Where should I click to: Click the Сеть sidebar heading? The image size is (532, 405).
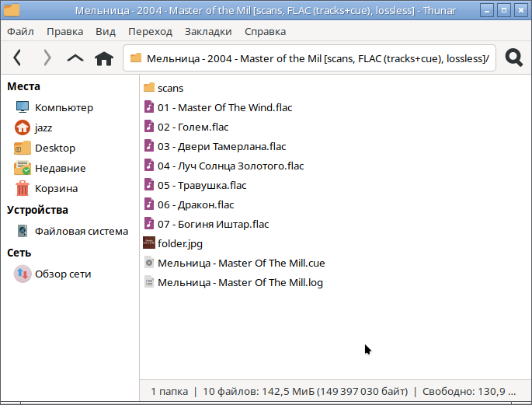click(x=19, y=253)
